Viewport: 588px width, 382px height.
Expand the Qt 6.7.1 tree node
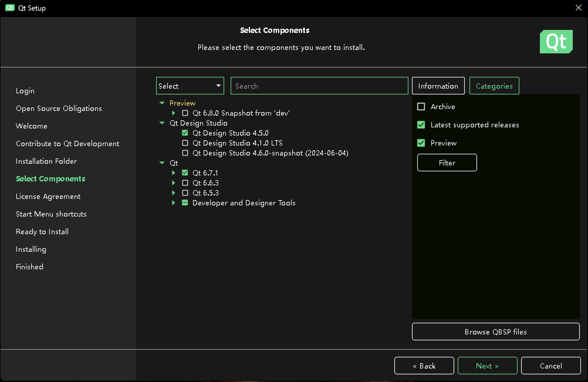point(173,173)
